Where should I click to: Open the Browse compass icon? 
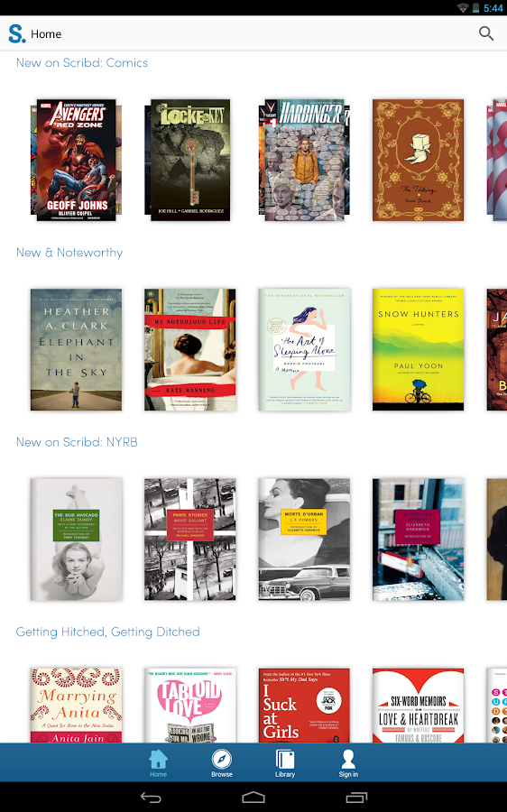pos(222,759)
